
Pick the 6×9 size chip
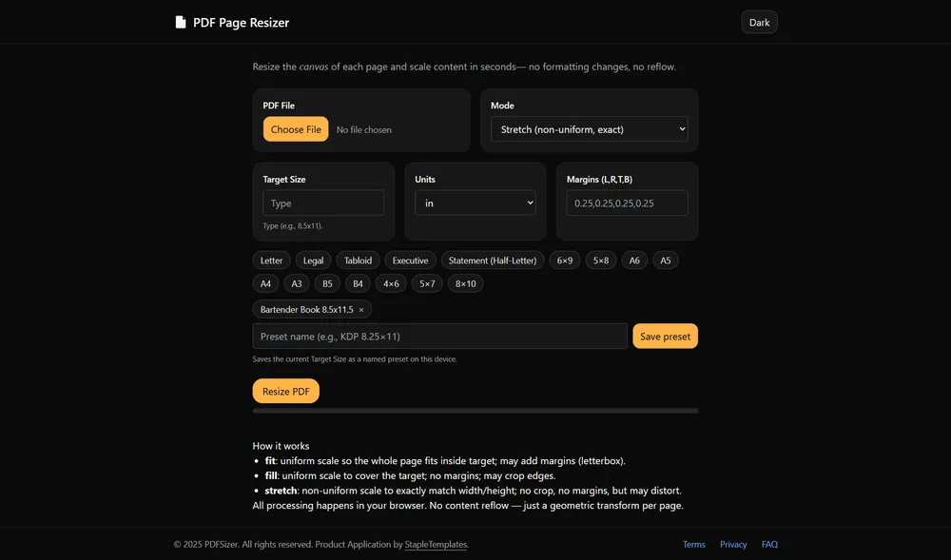tap(565, 261)
